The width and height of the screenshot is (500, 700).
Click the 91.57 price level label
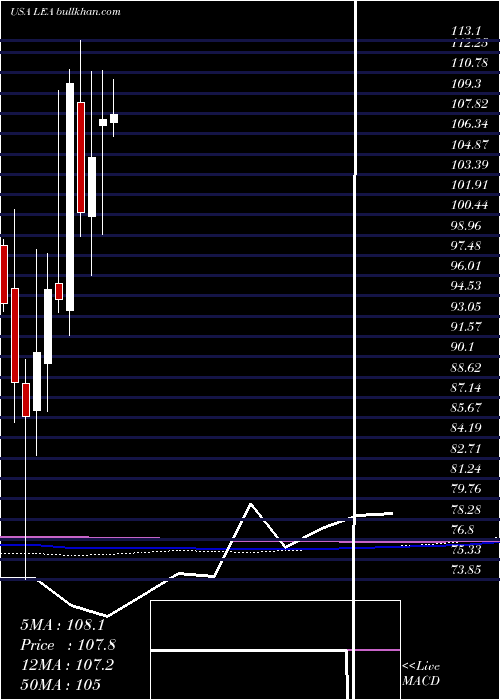tap(466, 327)
